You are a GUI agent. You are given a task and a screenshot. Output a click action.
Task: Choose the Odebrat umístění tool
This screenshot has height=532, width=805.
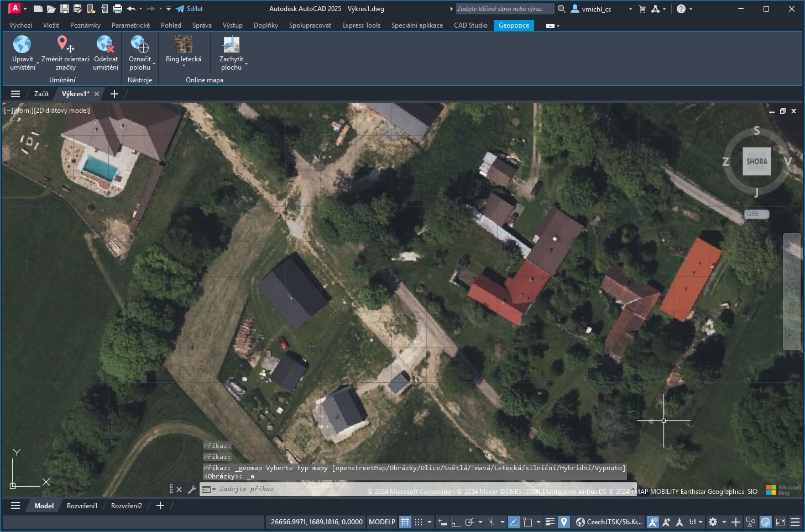click(x=106, y=53)
